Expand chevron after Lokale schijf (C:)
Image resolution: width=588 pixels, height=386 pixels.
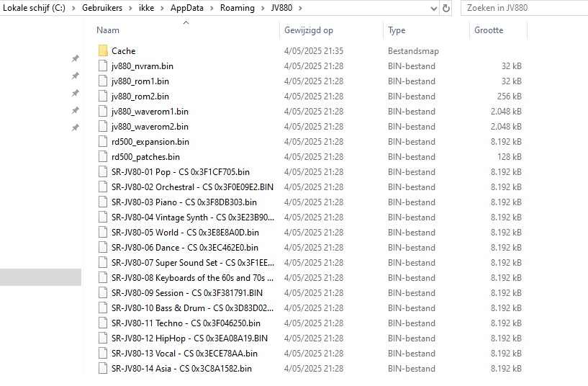click(74, 8)
